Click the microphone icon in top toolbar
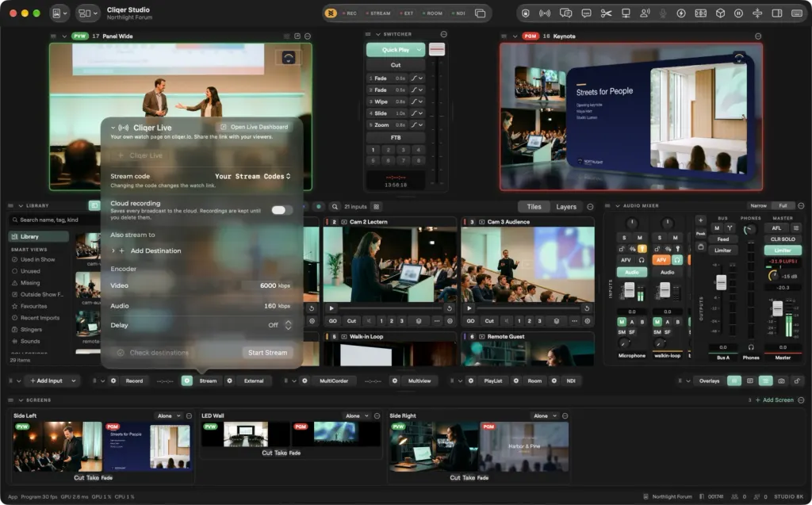Image resolution: width=812 pixels, height=505 pixels. [663, 13]
